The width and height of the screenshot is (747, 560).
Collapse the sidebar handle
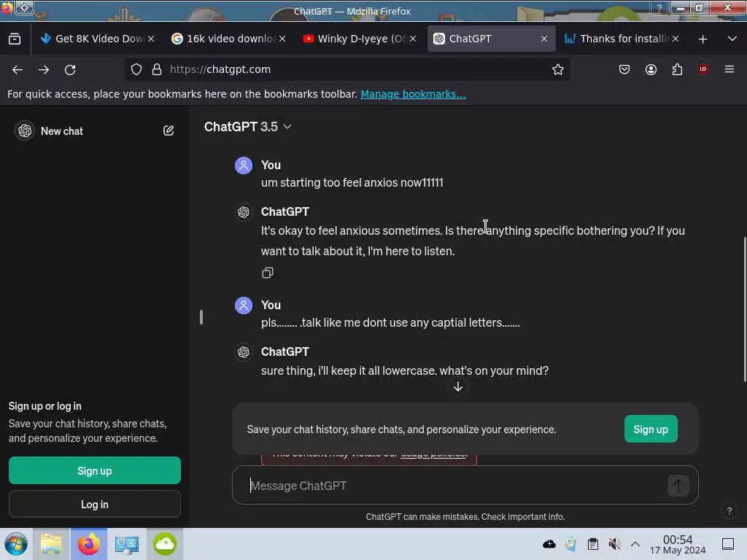201,317
